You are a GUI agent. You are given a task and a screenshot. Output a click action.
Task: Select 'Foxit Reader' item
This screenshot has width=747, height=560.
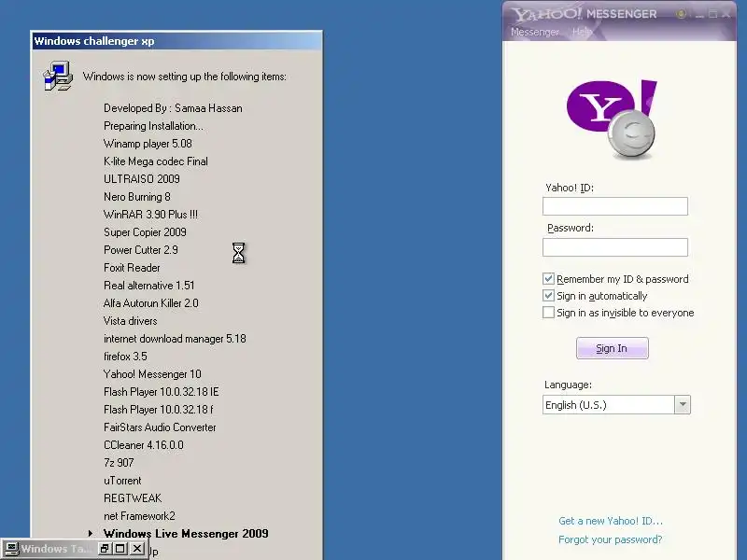132,268
